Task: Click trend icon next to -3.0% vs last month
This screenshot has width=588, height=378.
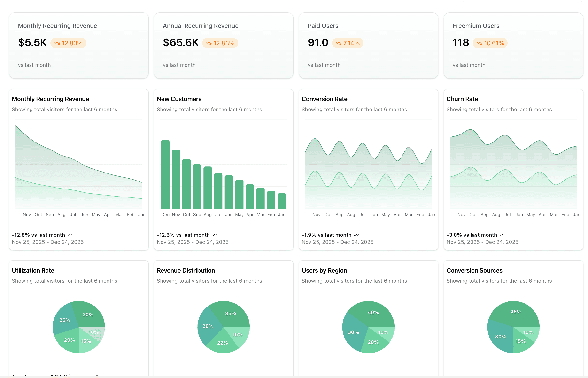Action: pyautogui.click(x=502, y=235)
